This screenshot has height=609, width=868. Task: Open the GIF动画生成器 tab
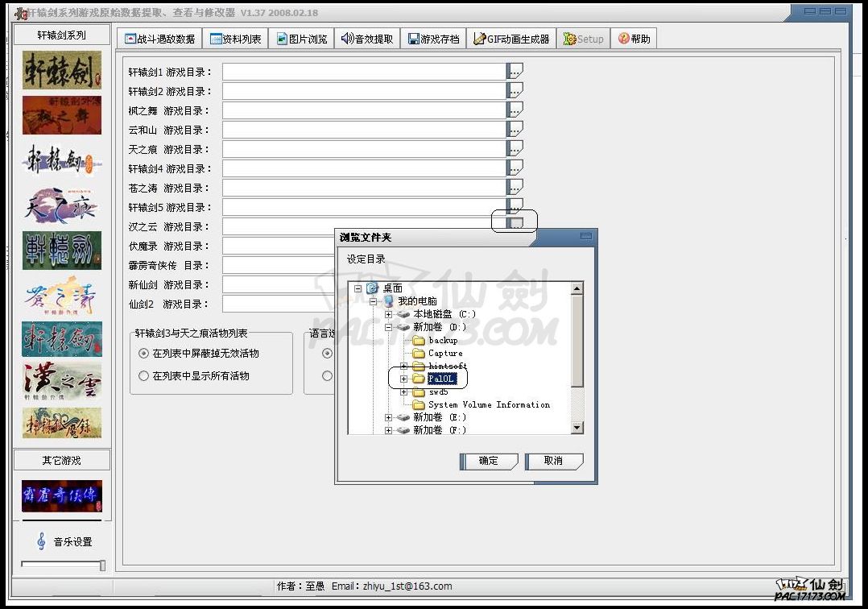tap(511, 39)
